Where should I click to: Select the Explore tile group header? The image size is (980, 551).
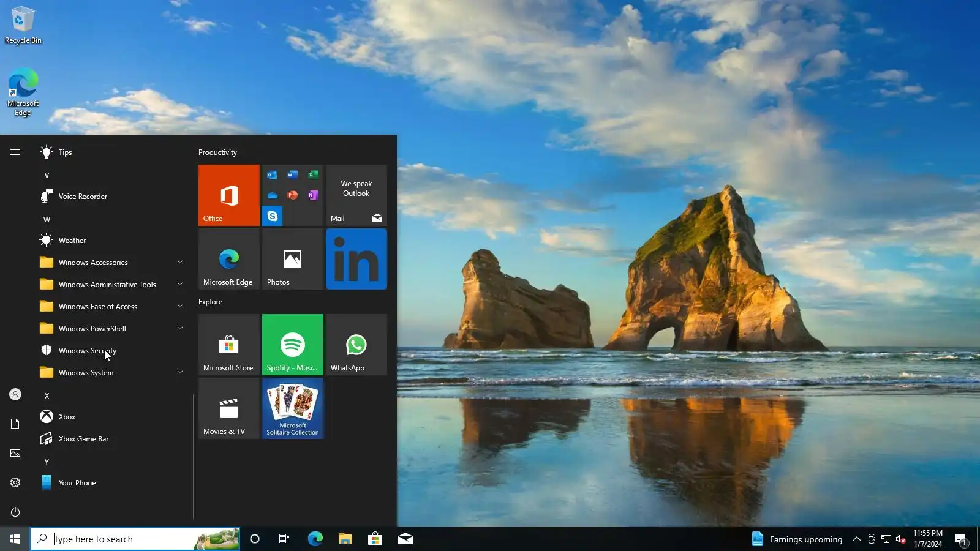point(210,302)
